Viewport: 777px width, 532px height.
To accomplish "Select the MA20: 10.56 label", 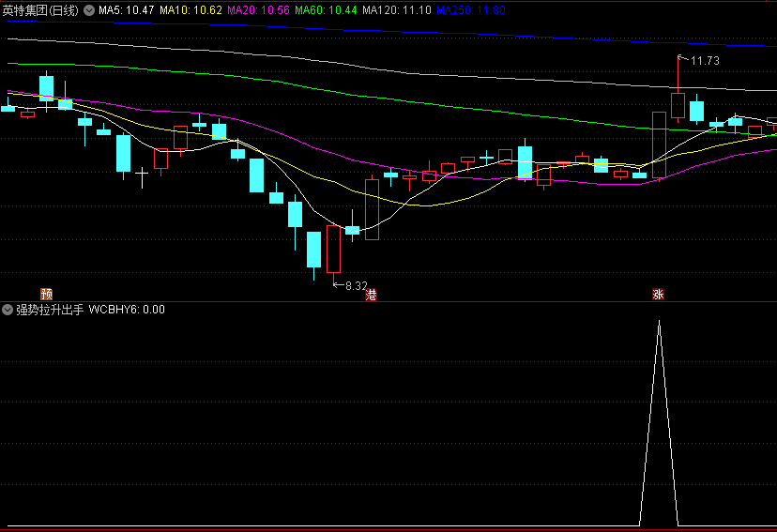I will pyautogui.click(x=258, y=10).
